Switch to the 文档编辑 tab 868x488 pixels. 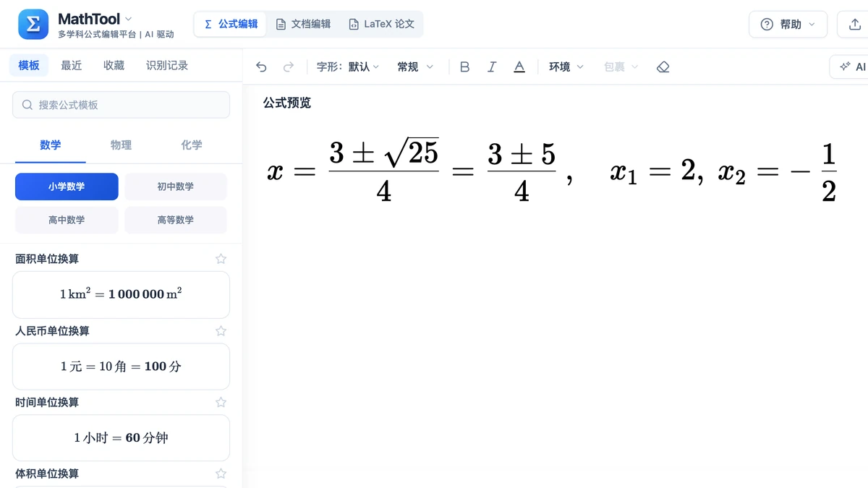[x=303, y=24]
